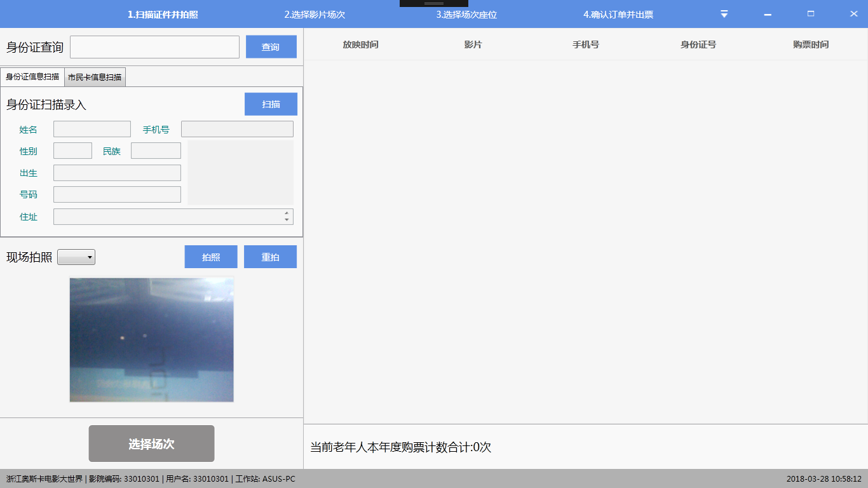The image size is (868, 488).
Task: Switch to 身份证信息扫描 tab
Action: pyautogui.click(x=32, y=77)
